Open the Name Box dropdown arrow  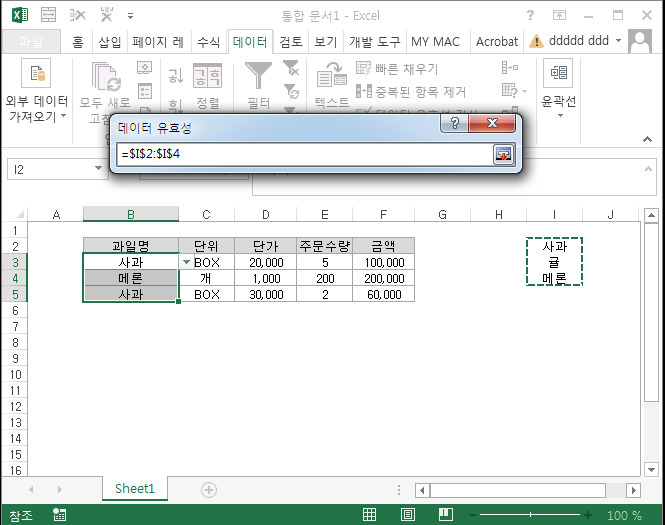(98, 168)
